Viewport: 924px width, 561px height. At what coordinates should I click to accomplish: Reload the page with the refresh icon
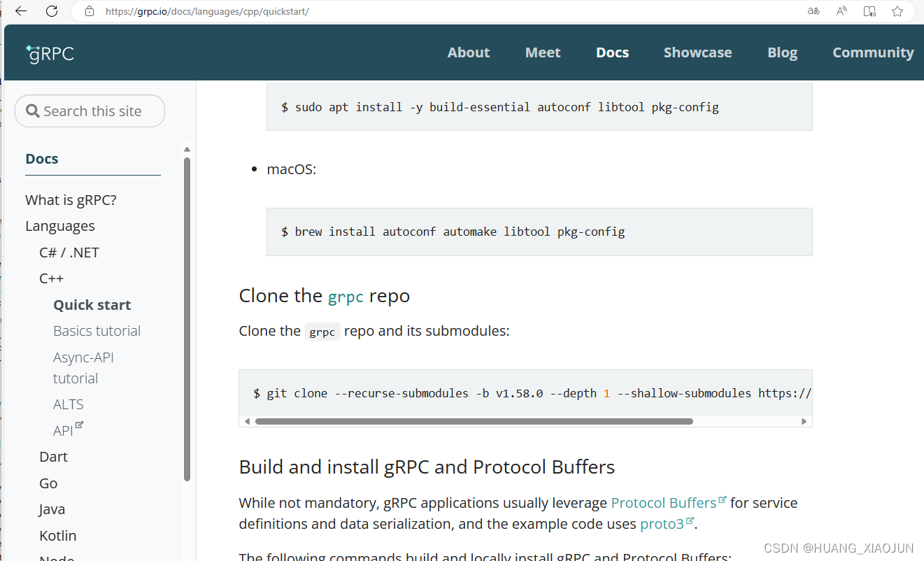tap(51, 11)
